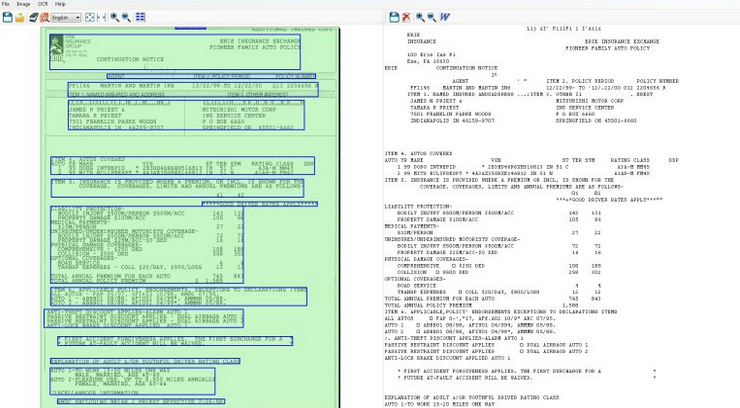740x408 pixels.
Task: Click 'LIABILITY PROTECTION-' in output text
Action: [418, 207]
